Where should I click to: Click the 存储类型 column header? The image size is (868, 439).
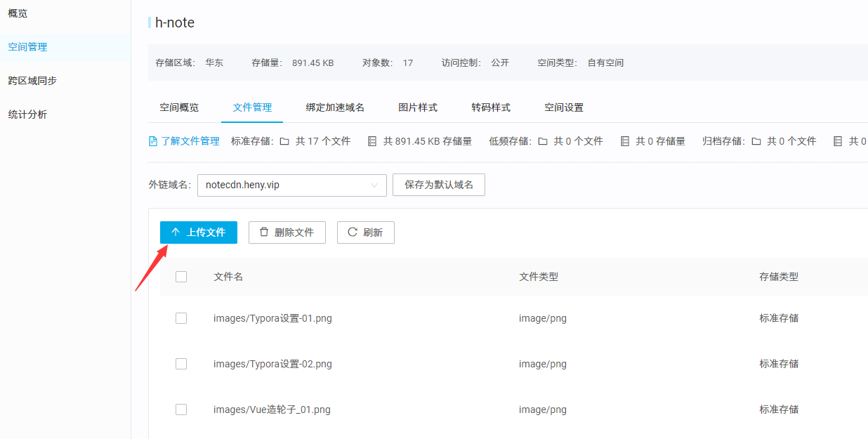[779, 277]
